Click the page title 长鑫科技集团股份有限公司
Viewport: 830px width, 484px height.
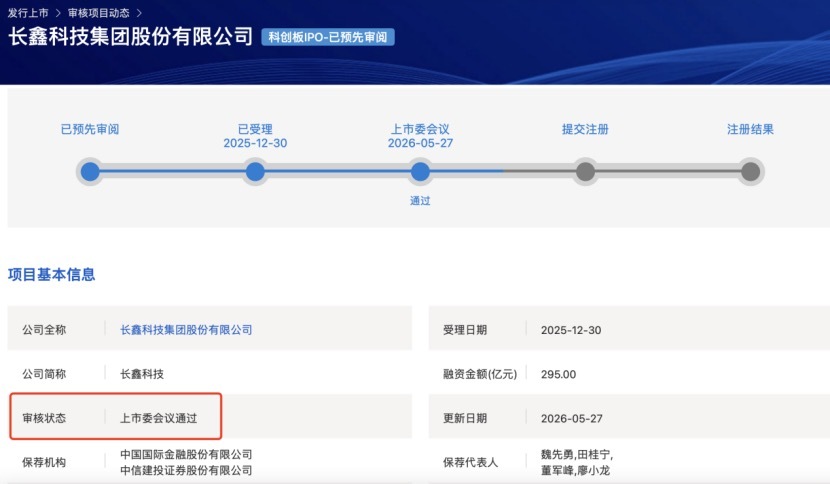pos(131,37)
